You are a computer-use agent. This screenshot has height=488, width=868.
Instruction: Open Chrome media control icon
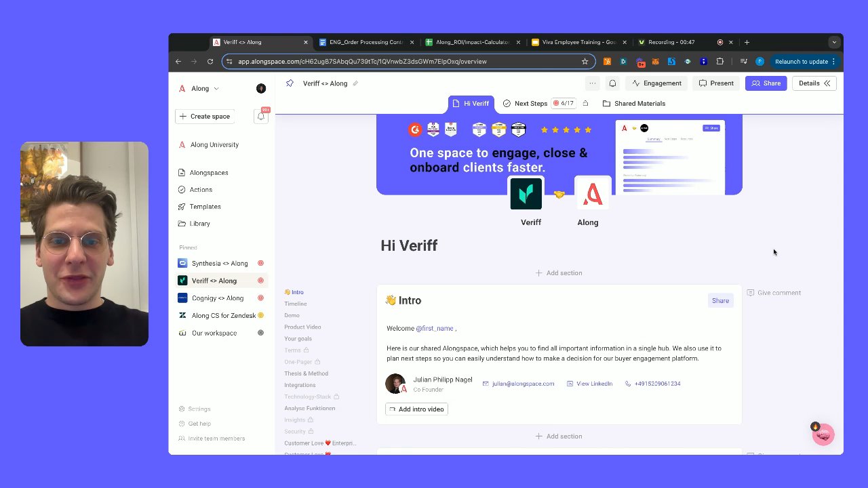(744, 62)
